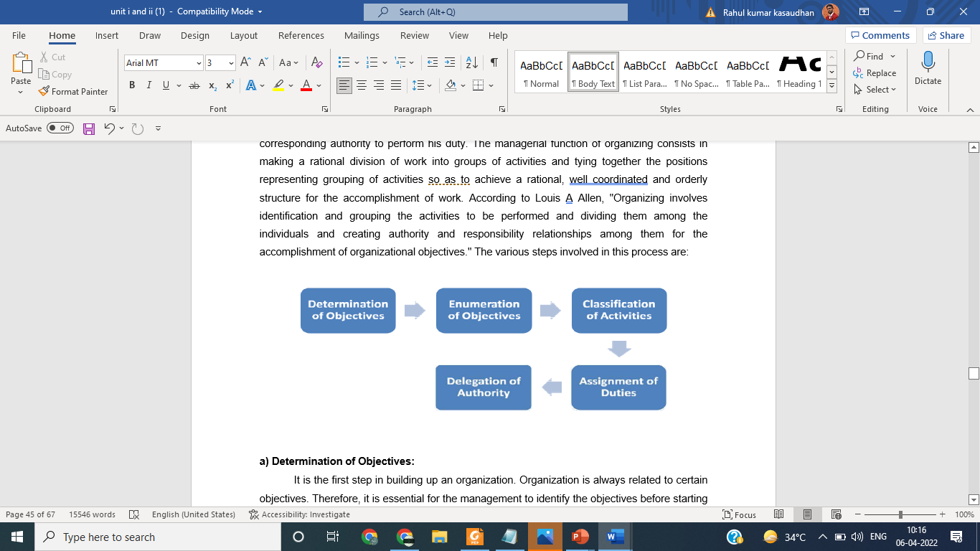The height and width of the screenshot is (551, 980).
Task: Click the Search (Alt+Q) box
Action: point(496,12)
